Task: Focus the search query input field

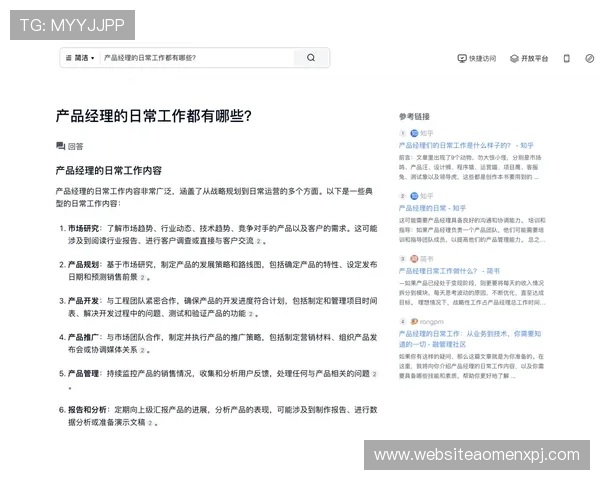Action: tap(197, 58)
